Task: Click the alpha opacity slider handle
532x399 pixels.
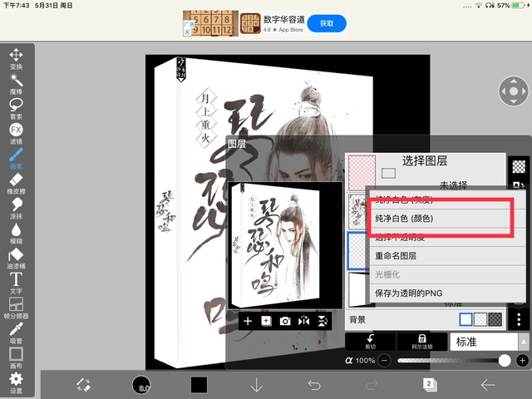Action: (505, 361)
